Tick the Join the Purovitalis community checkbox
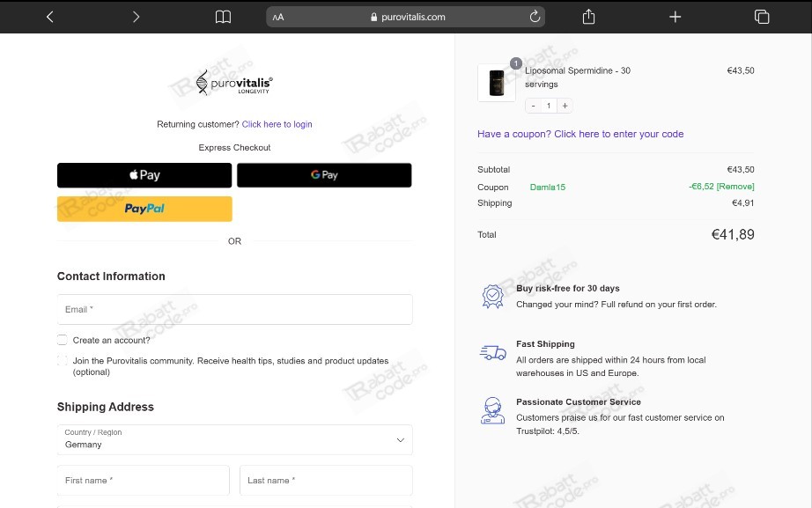Image resolution: width=812 pixels, height=508 pixels. tap(63, 360)
